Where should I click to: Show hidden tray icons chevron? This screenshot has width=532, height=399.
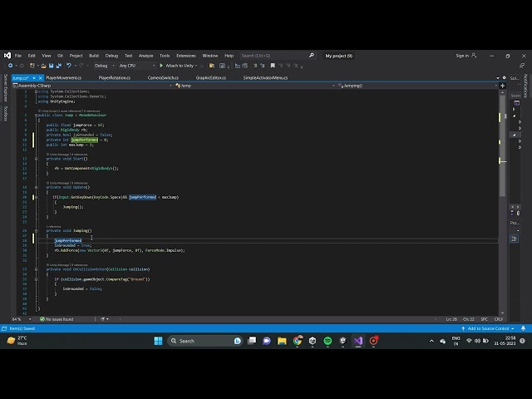click(x=431, y=341)
